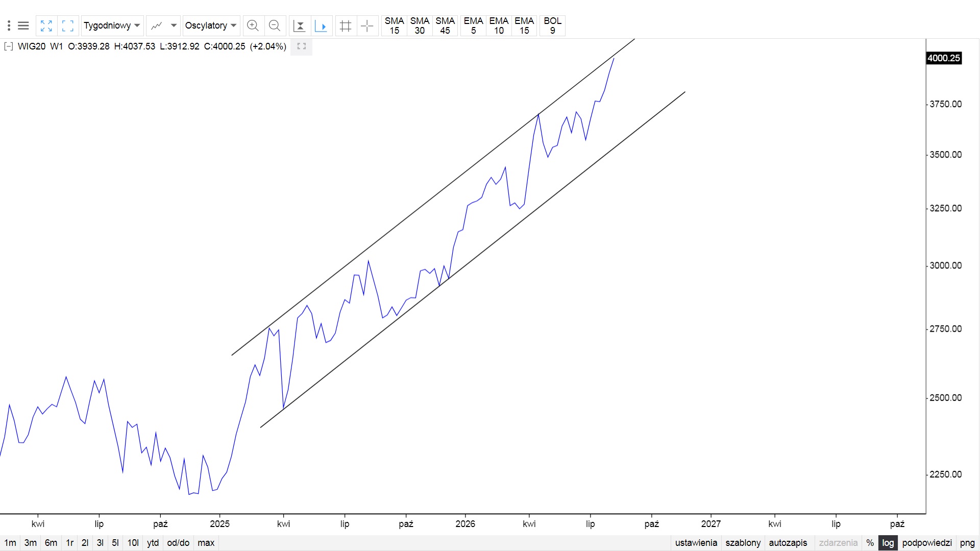Click the 4000.25 current price label
The image size is (980, 551).
944,58
